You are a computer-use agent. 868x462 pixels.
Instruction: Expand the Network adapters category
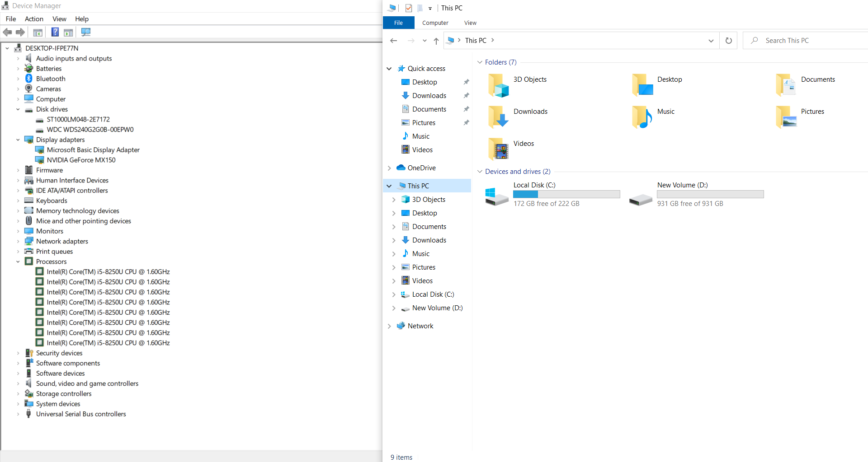[x=18, y=241]
